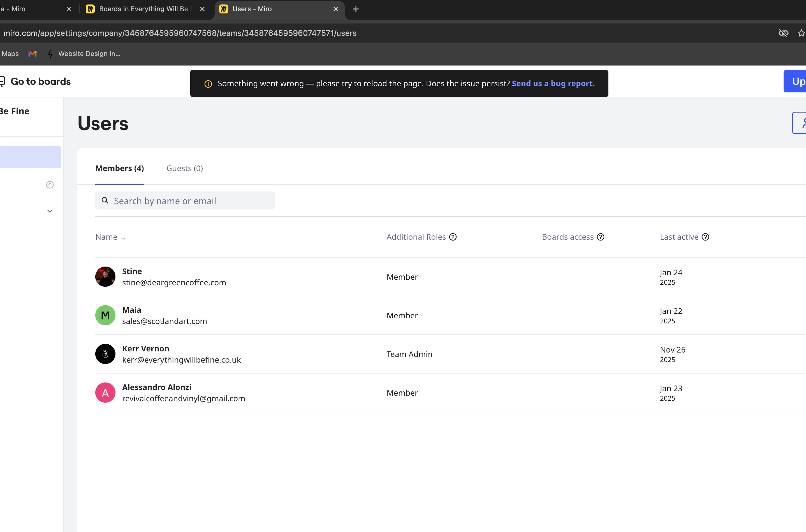Click the Additional Roles help icon
The image size is (806, 532).
pyautogui.click(x=453, y=237)
